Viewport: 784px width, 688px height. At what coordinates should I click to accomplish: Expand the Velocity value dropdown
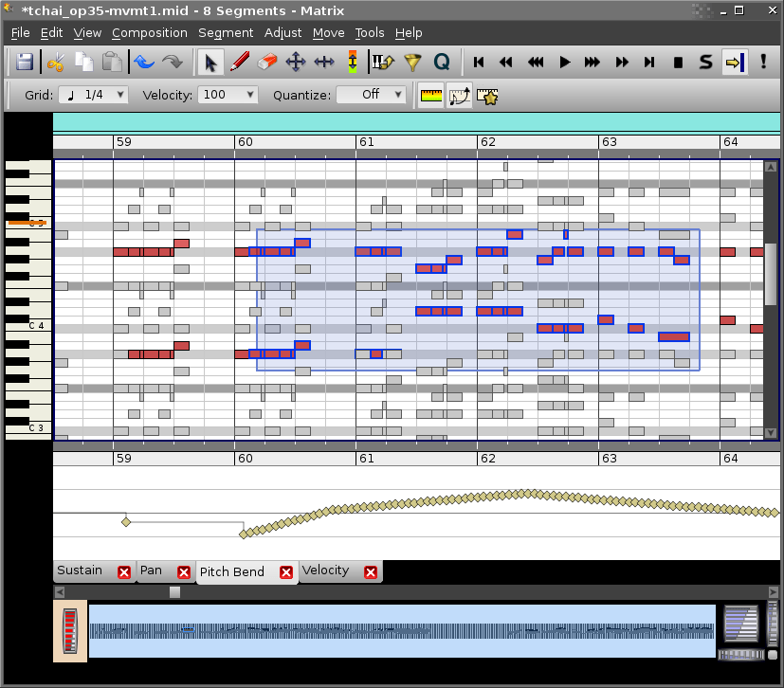coord(227,94)
